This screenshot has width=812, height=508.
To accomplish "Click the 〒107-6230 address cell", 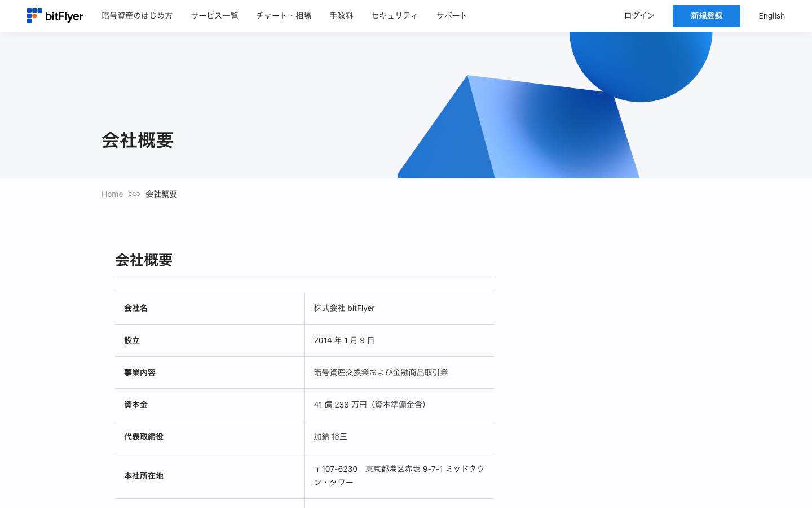I will (399, 476).
